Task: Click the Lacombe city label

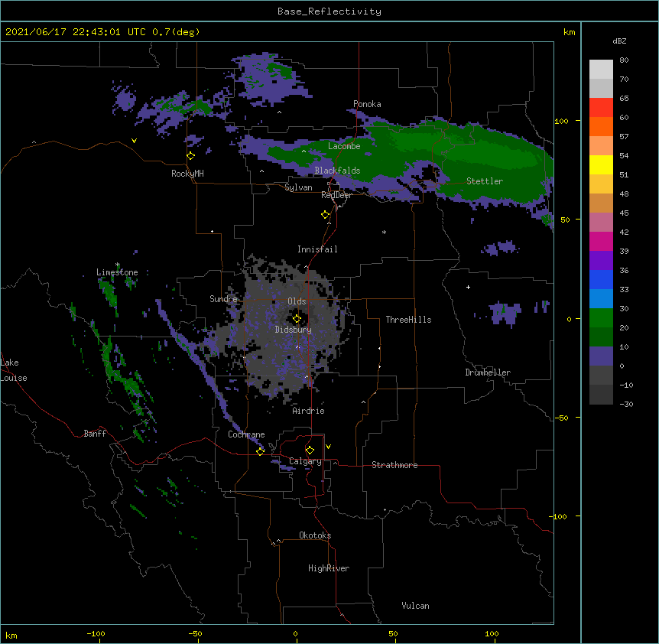Action: tap(344, 146)
